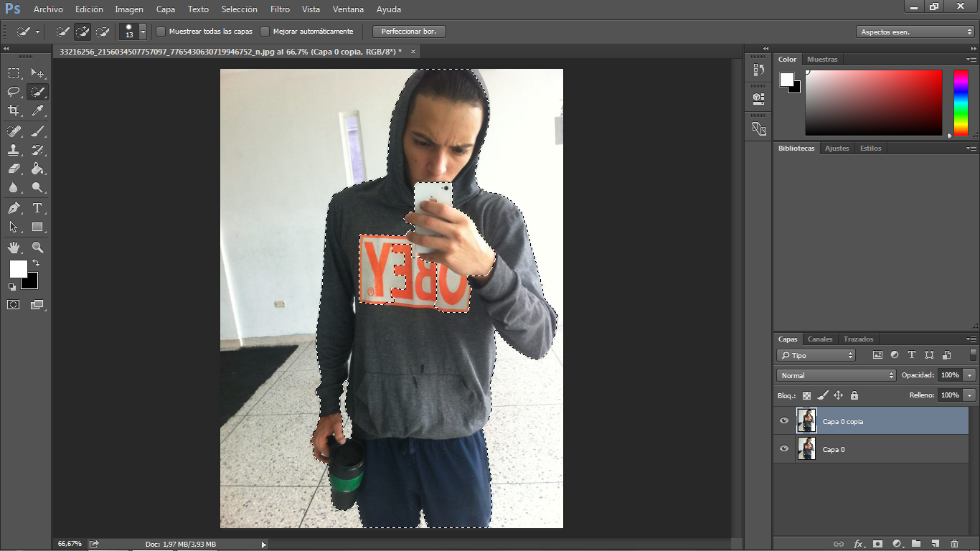Click the Perfeccionar bor. button
980x551 pixels.
[x=409, y=32]
